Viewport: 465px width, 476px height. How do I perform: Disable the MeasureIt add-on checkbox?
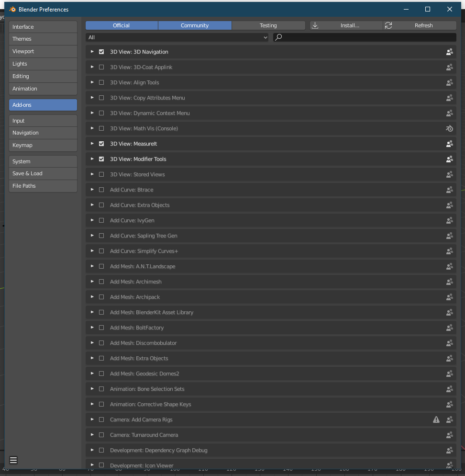point(101,144)
